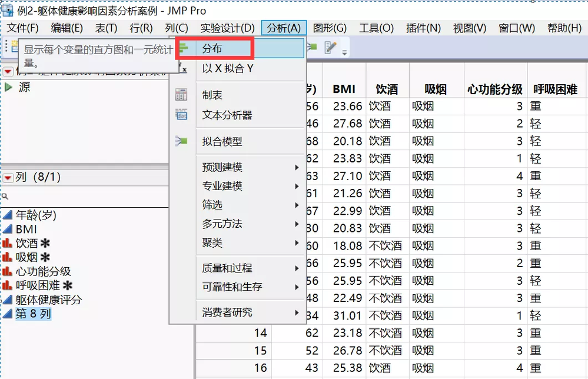Click the 制表 tabulation icon

pos(181,94)
